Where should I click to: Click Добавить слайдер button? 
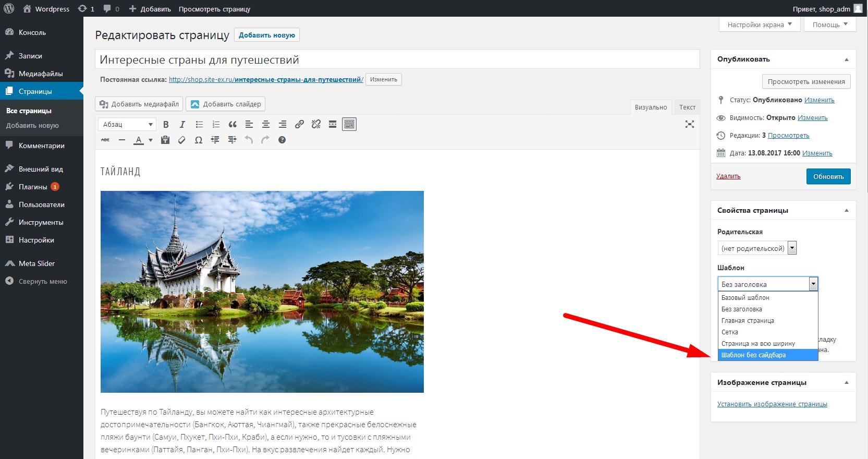(x=225, y=104)
